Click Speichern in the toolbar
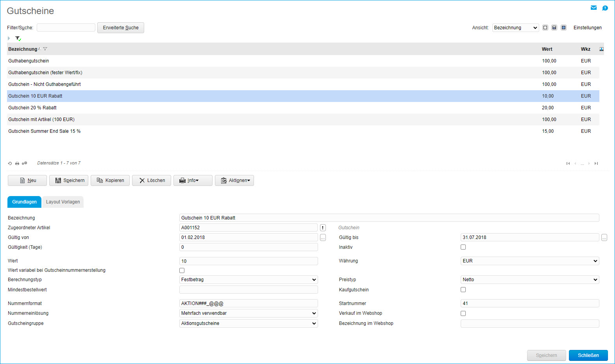 tap(69, 180)
